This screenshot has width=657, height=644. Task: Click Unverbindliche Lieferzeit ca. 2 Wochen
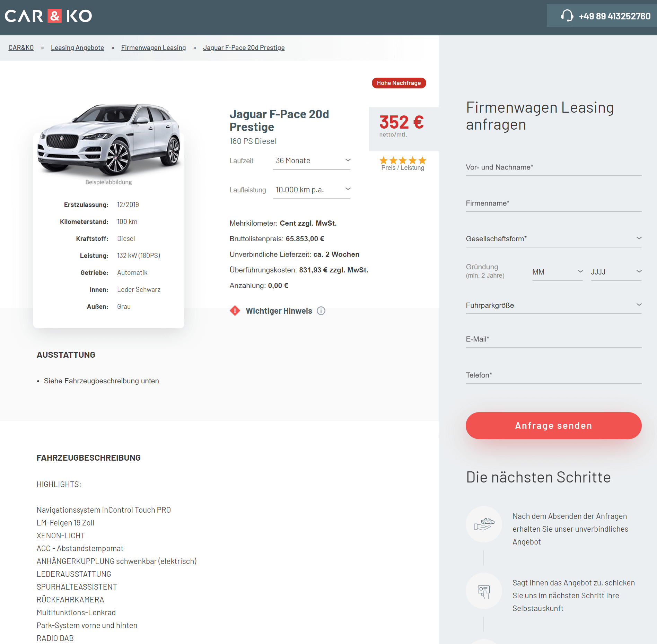pyautogui.click(x=294, y=254)
